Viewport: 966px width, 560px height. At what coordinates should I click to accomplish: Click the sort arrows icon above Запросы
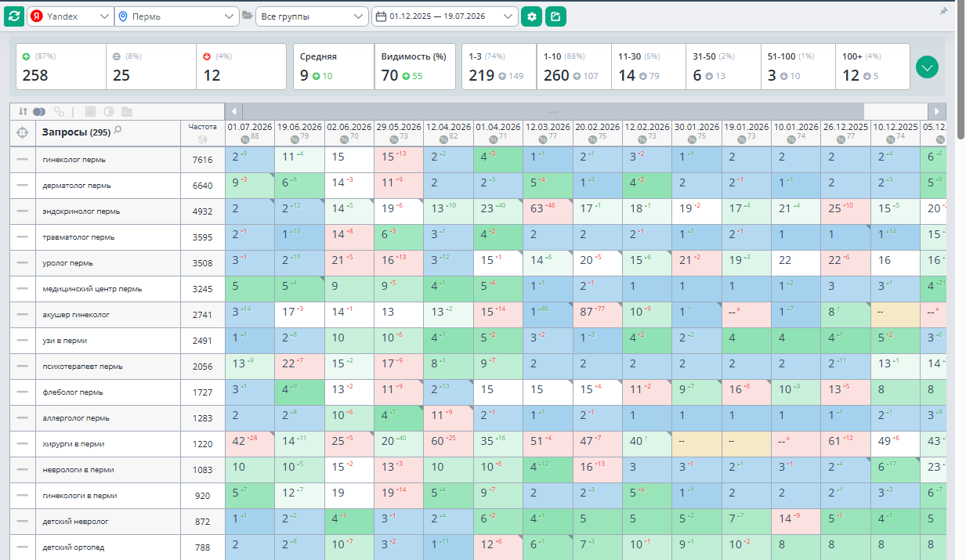click(x=23, y=111)
